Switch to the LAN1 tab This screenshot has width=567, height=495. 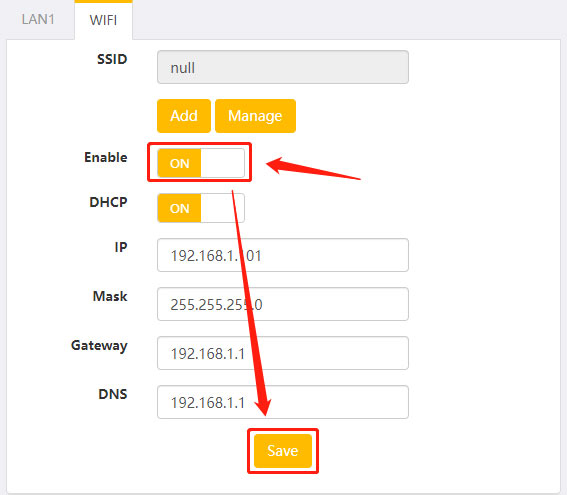(x=38, y=19)
